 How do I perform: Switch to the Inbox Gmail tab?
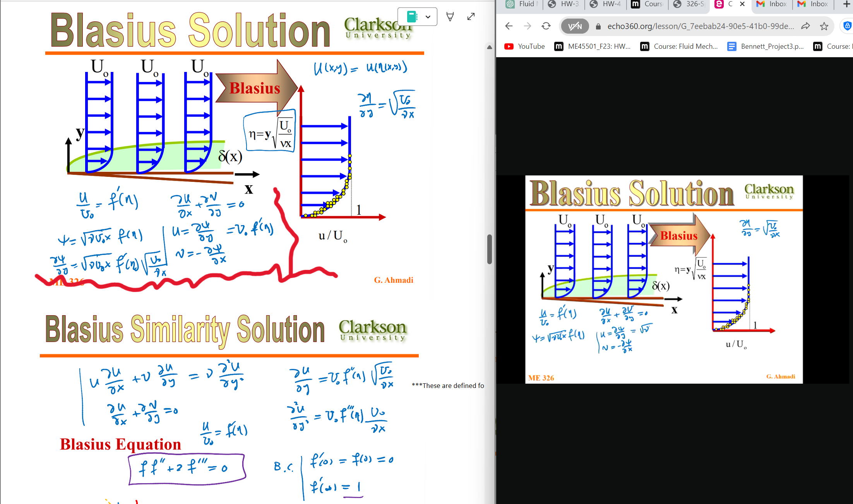point(772,4)
